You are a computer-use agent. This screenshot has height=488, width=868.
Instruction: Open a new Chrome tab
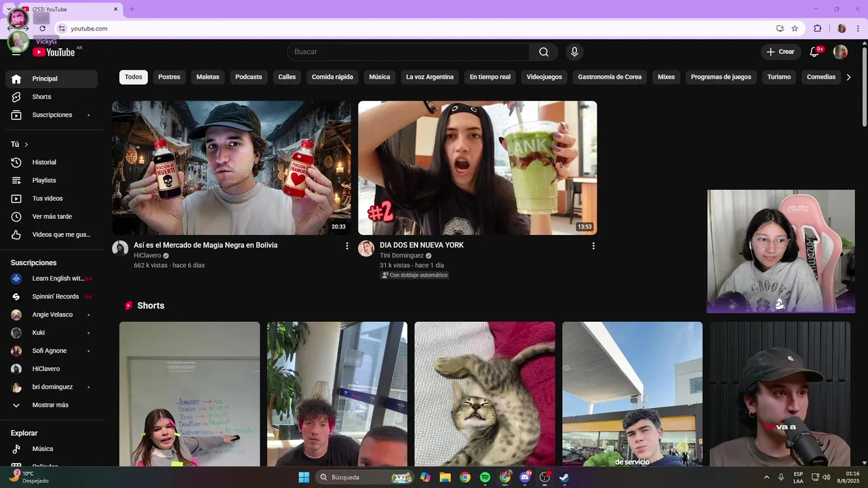pyautogui.click(x=132, y=9)
